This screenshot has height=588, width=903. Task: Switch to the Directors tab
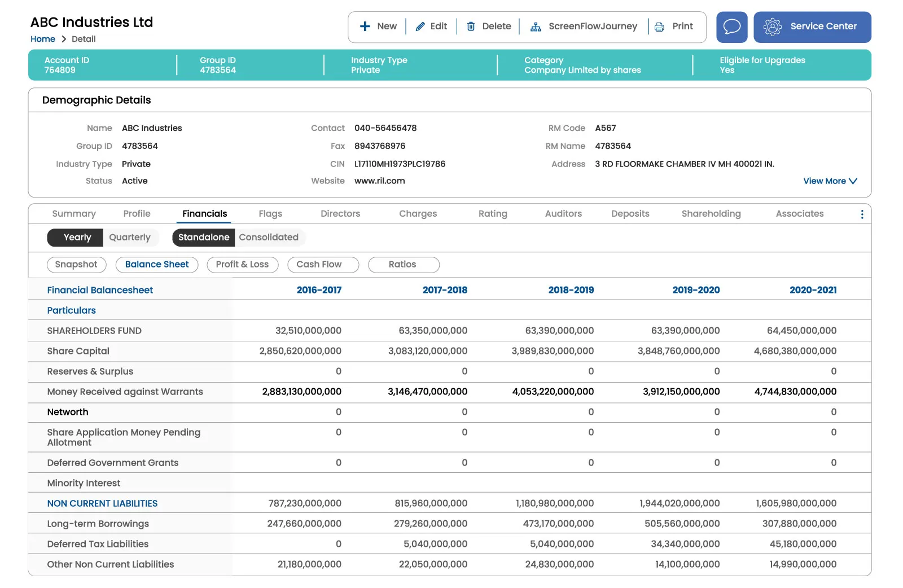[x=340, y=214]
